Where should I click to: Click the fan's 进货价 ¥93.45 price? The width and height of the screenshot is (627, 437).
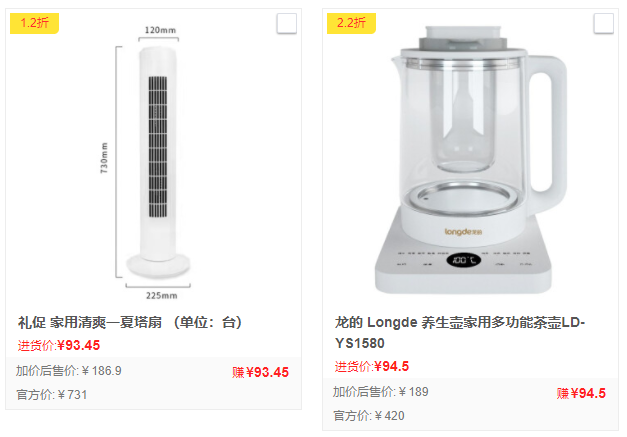[x=59, y=345]
